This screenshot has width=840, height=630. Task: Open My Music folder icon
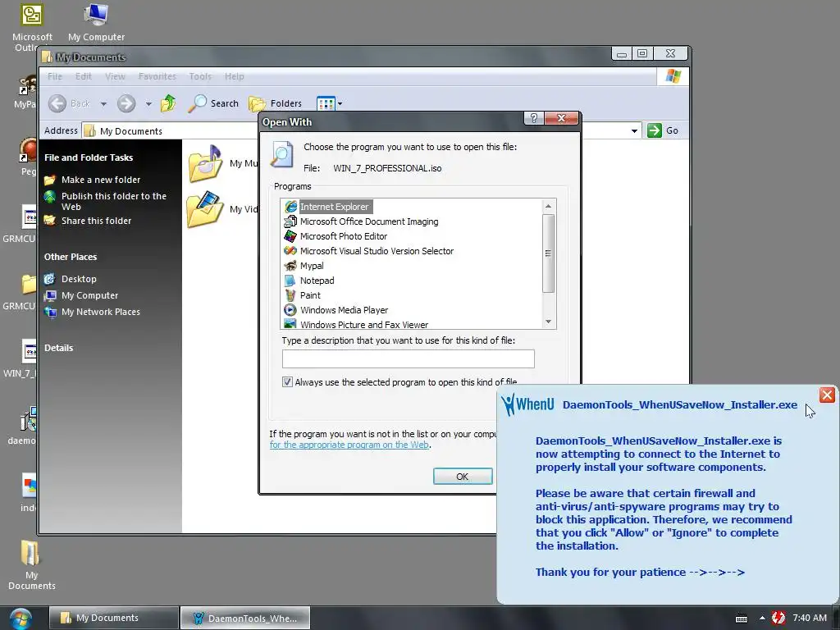click(206, 163)
